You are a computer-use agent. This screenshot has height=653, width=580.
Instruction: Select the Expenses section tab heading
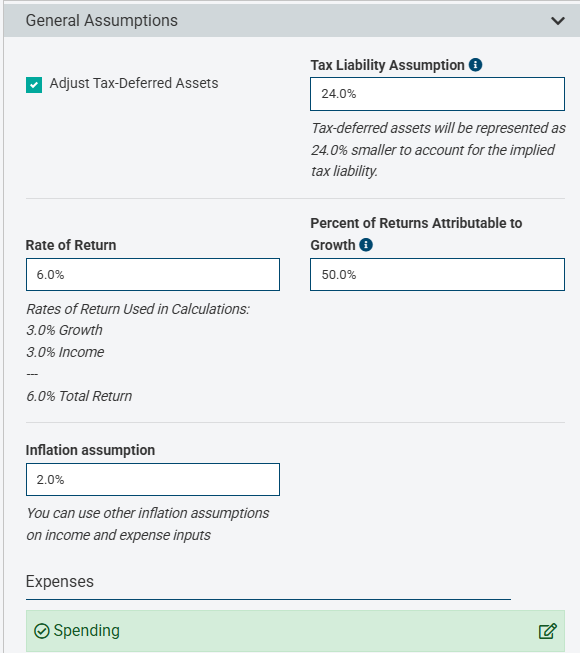[x=60, y=581]
